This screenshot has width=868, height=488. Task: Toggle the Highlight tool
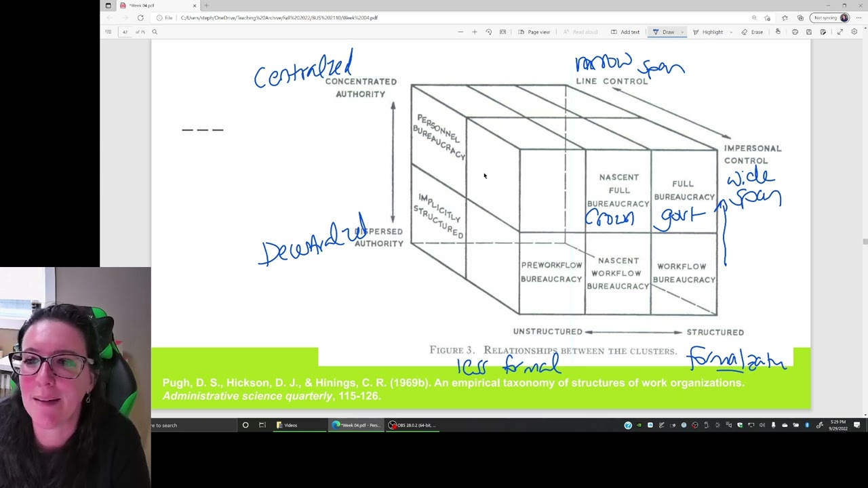point(708,32)
